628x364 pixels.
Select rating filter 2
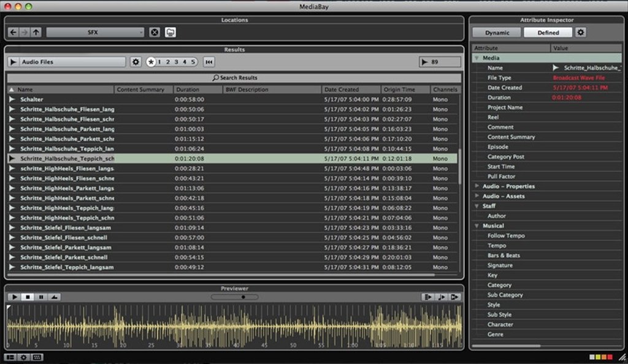pos(168,62)
